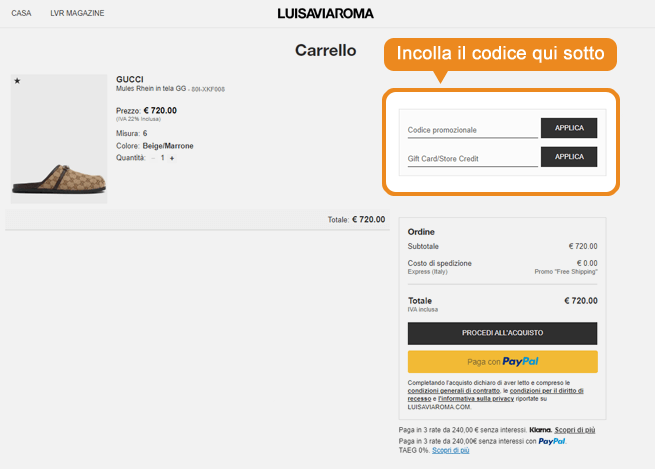The height and width of the screenshot is (469, 655).
Task: Click PROCEDI ALL'ACQUISTO button
Action: point(503,333)
